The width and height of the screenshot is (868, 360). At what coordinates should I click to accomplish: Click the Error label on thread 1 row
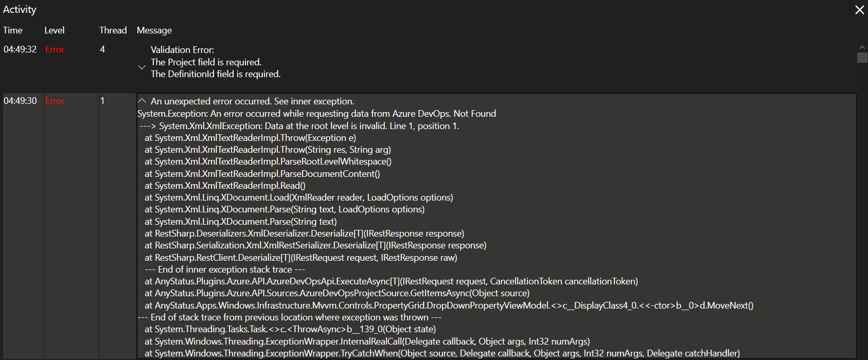[55, 100]
